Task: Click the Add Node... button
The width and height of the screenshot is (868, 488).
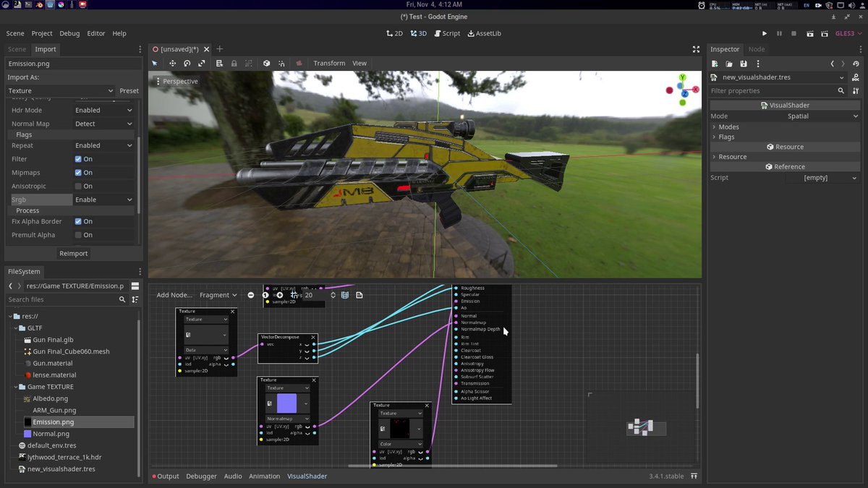Action: pos(174,295)
